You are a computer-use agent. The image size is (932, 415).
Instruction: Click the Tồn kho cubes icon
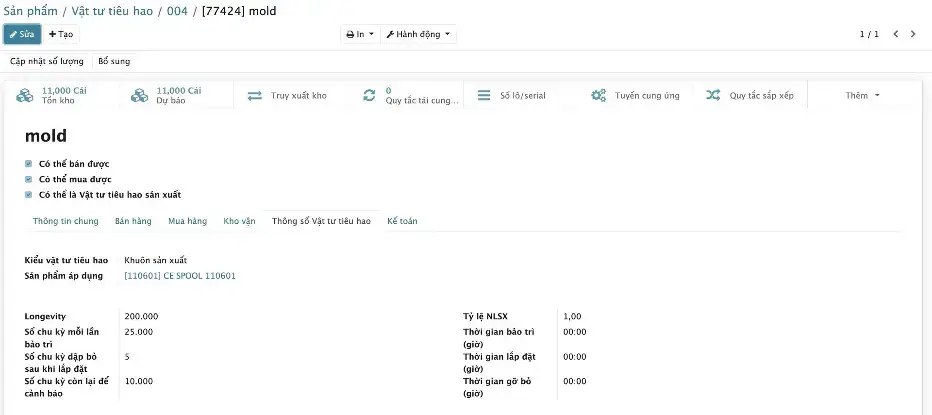pyautogui.click(x=25, y=95)
